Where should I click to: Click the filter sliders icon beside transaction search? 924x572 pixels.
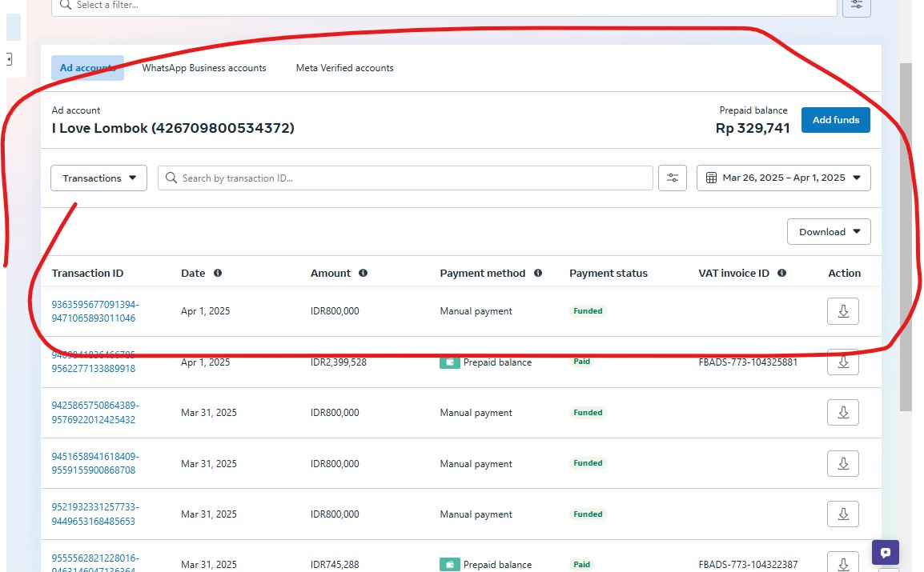673,178
